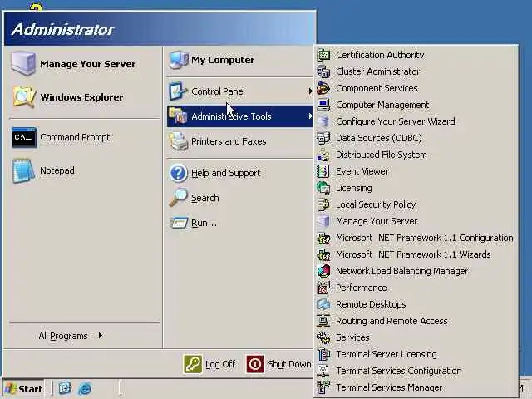Click the Start button
The width and height of the screenshot is (532, 399).
tap(24, 388)
